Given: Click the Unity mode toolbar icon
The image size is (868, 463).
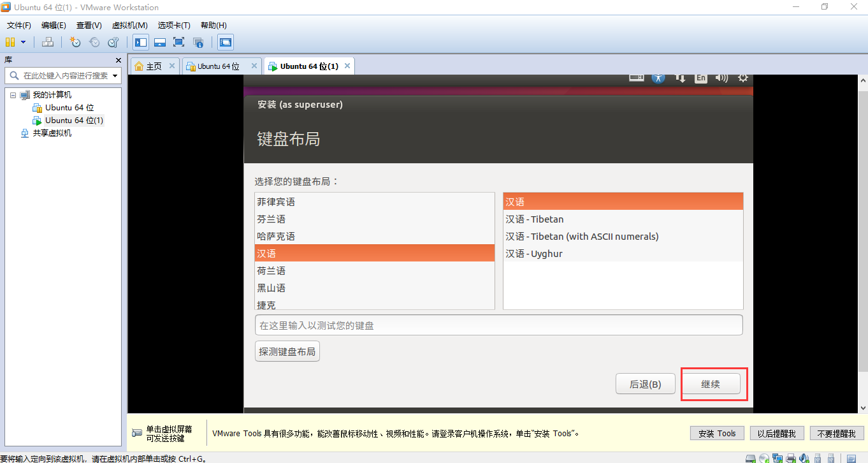Looking at the screenshot, I should click(198, 42).
